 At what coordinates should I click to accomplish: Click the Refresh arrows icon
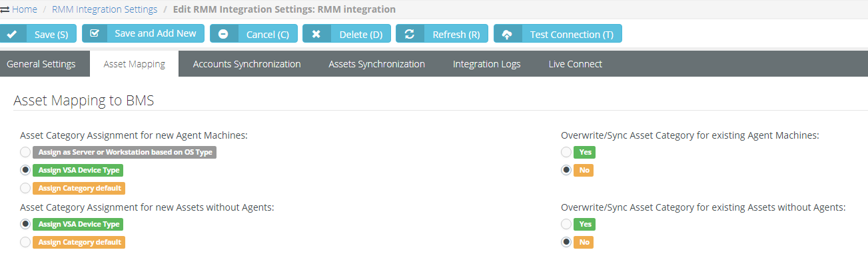point(410,34)
